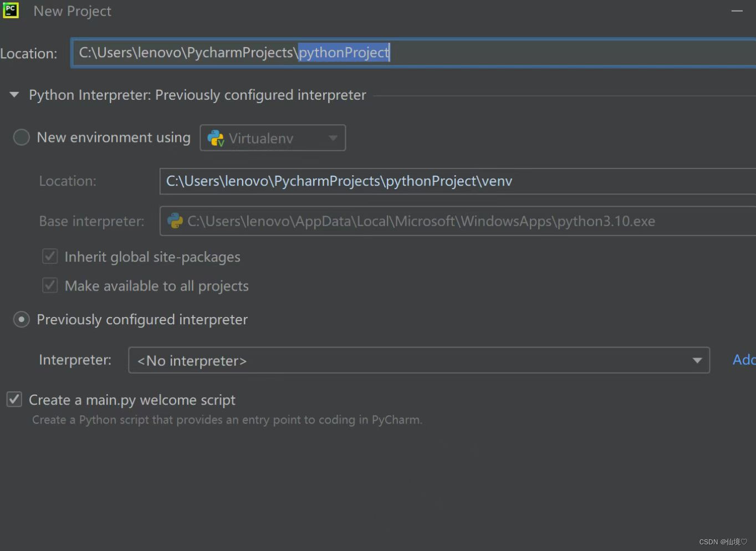Click the Base interpreter: label

click(91, 221)
